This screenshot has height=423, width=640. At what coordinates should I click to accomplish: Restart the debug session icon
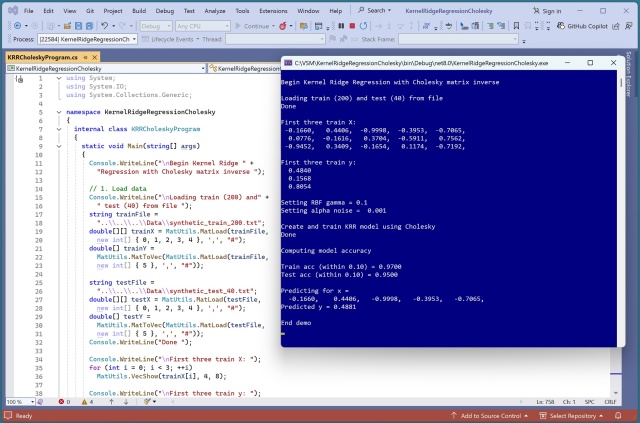click(363, 26)
